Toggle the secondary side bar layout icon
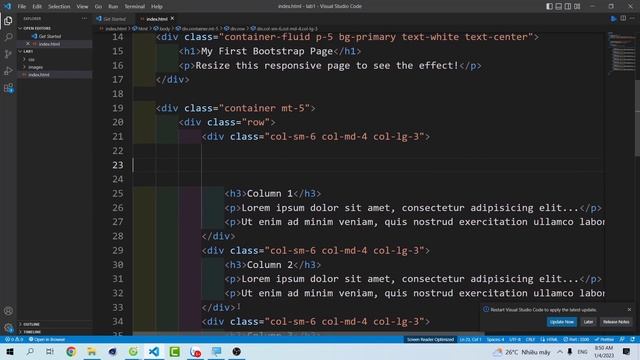Viewport: 640px width, 360px height. tap(568, 6)
